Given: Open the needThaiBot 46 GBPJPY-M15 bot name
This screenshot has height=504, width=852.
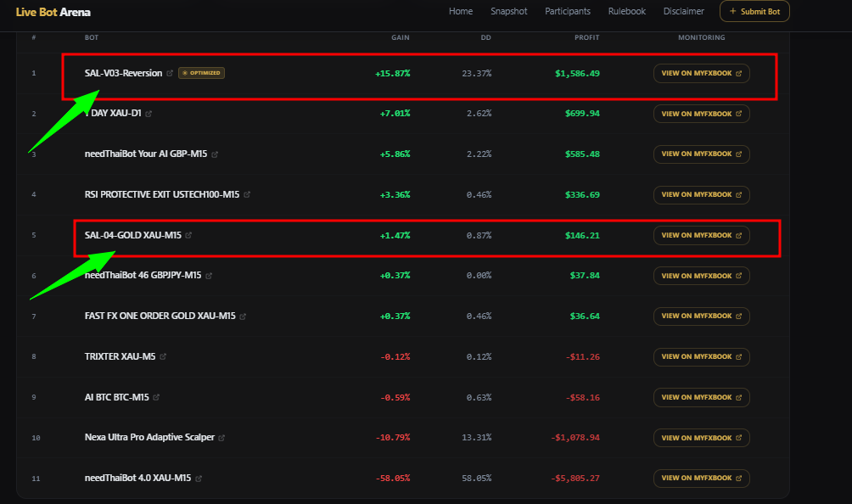Looking at the screenshot, I should (x=143, y=276).
